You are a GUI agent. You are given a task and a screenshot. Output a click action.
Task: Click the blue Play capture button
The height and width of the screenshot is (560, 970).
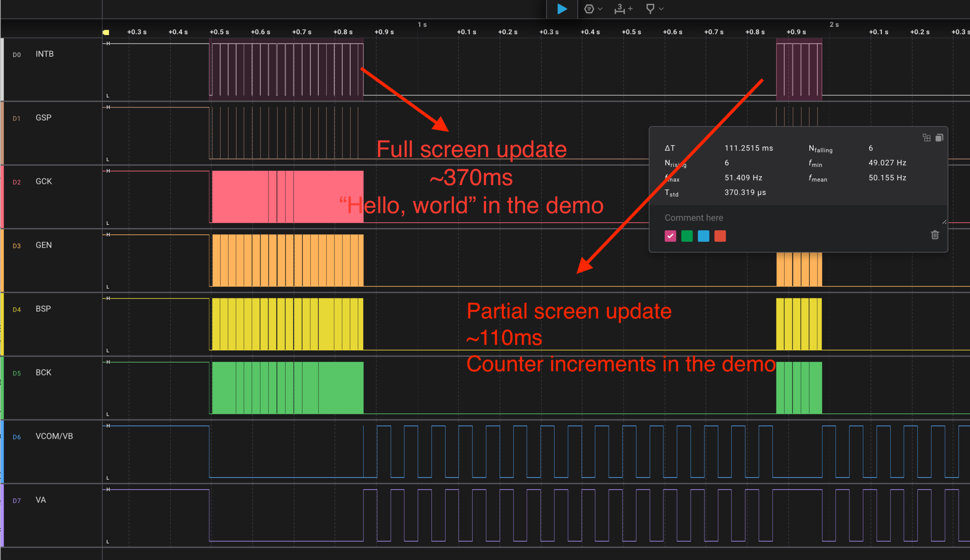click(562, 9)
